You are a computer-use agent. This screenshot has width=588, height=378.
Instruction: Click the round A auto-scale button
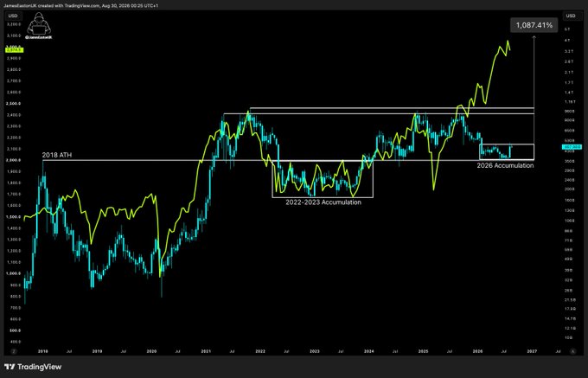[572, 351]
